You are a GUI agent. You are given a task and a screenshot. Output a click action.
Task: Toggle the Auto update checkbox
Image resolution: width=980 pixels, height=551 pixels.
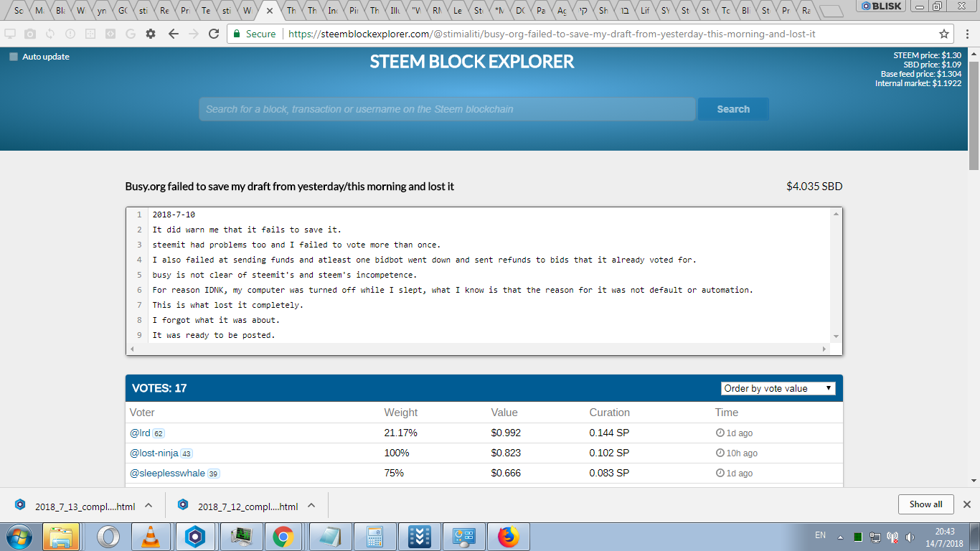point(13,57)
